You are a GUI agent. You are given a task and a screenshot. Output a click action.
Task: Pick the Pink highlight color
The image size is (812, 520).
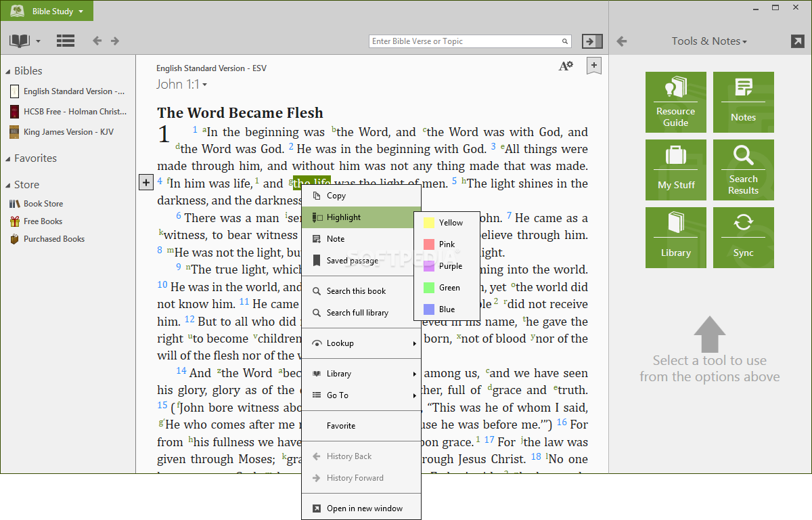(x=447, y=244)
